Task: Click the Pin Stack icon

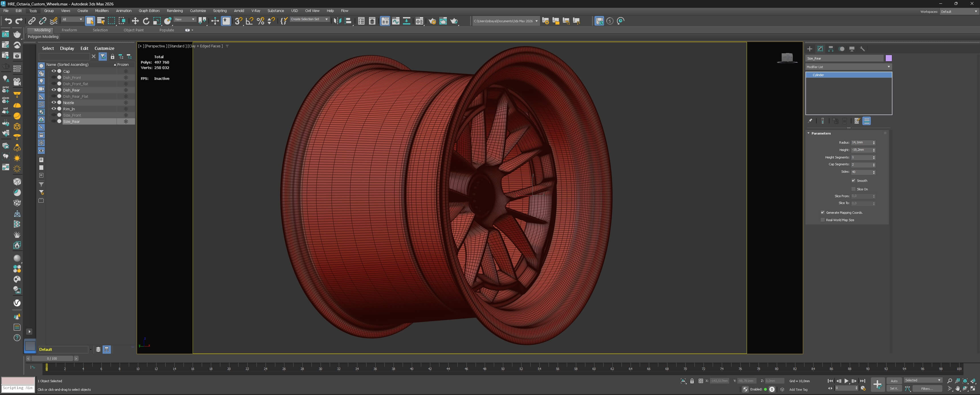Action: [810, 121]
